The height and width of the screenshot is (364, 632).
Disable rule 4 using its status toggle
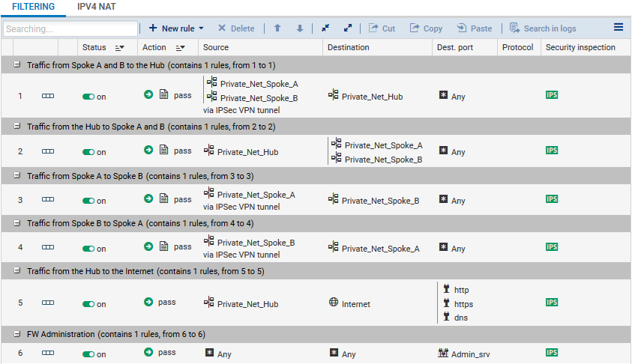(x=88, y=248)
